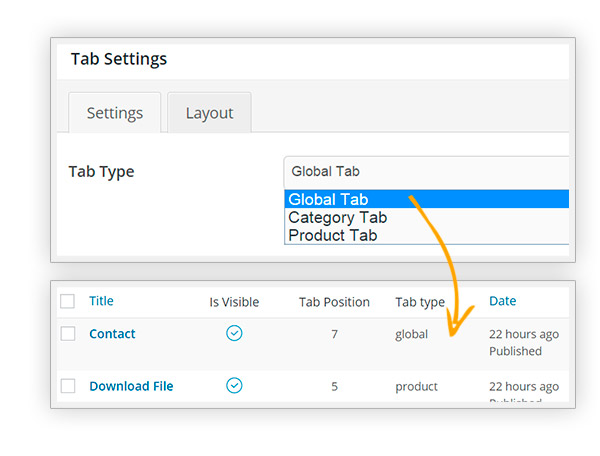
Task: Click the Download File row's 22 hours ago date
Action: click(x=524, y=387)
